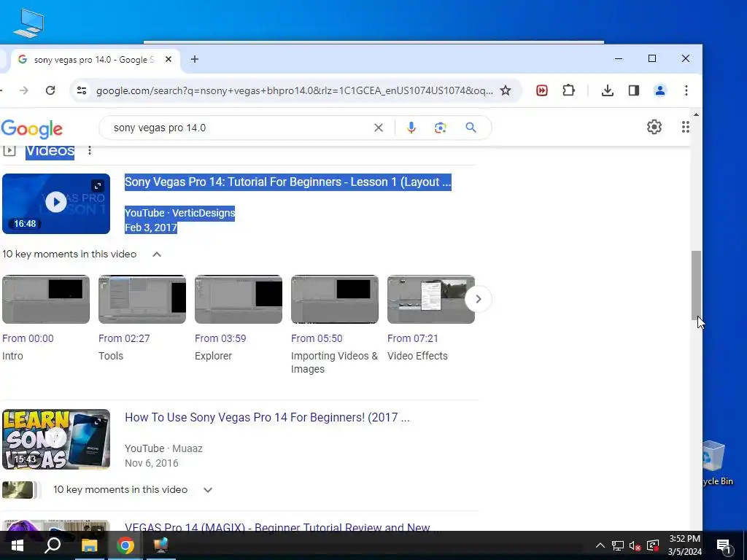
Task: Click the Google search input field
Action: tap(239, 128)
